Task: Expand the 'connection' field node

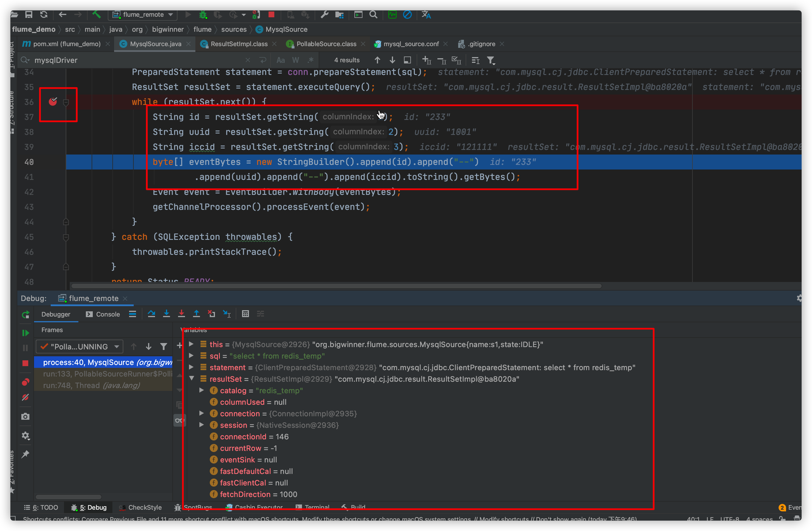Action: [x=202, y=413]
